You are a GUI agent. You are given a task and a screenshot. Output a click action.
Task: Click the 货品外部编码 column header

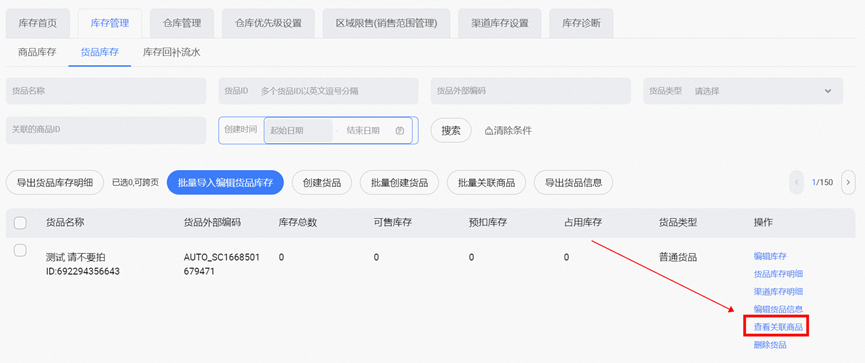212,222
